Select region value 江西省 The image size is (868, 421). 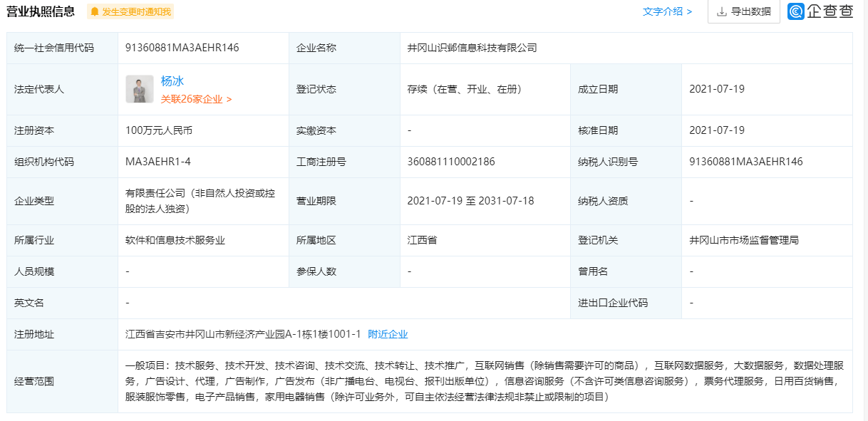coord(422,240)
